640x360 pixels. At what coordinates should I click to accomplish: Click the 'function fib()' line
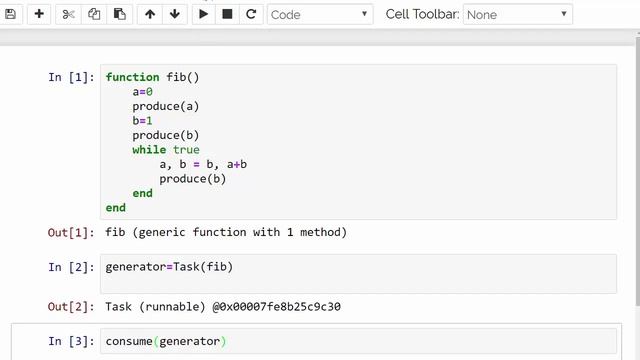coord(152,77)
